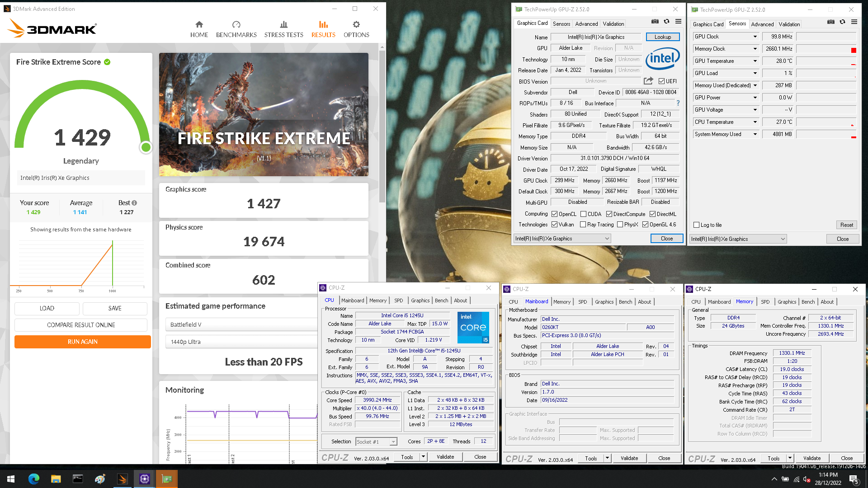Click the System Memory Used sensor graph bar
This screenshot has width=868, height=488.
[x=826, y=134]
